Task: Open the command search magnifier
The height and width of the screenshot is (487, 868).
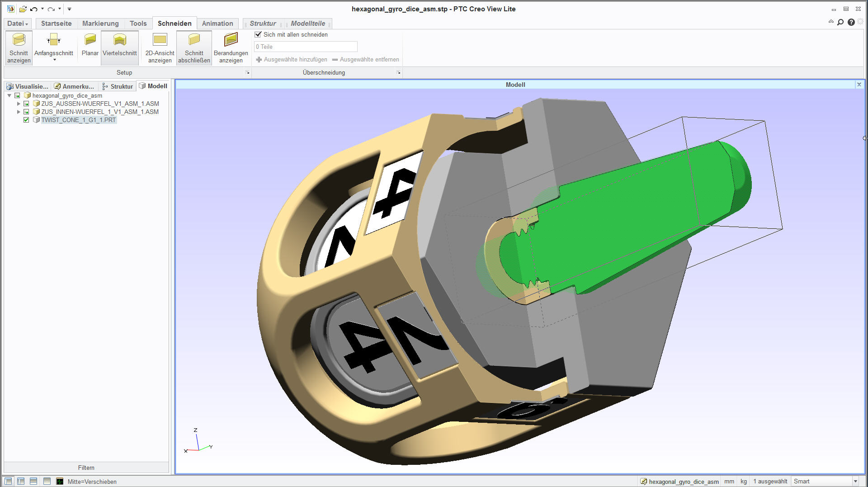Action: click(840, 22)
